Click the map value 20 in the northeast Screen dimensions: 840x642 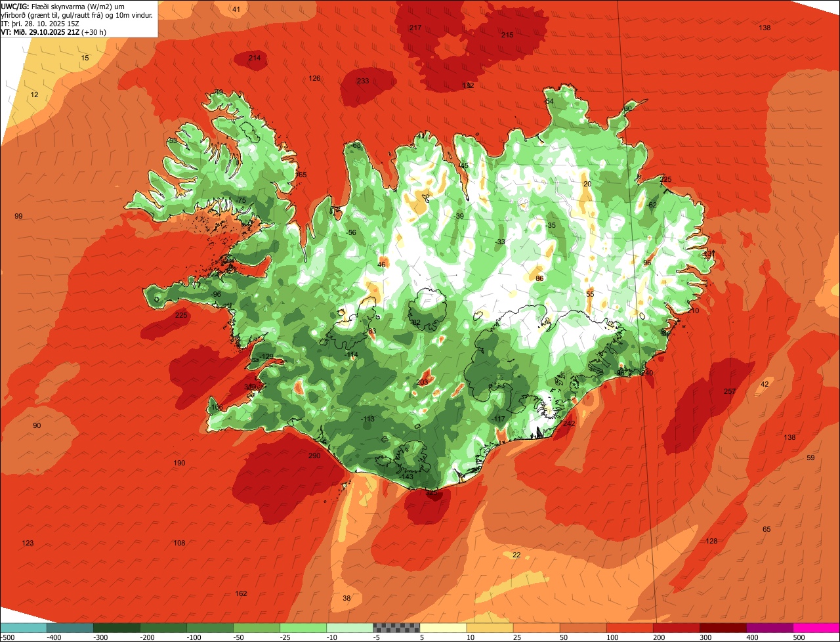point(587,184)
